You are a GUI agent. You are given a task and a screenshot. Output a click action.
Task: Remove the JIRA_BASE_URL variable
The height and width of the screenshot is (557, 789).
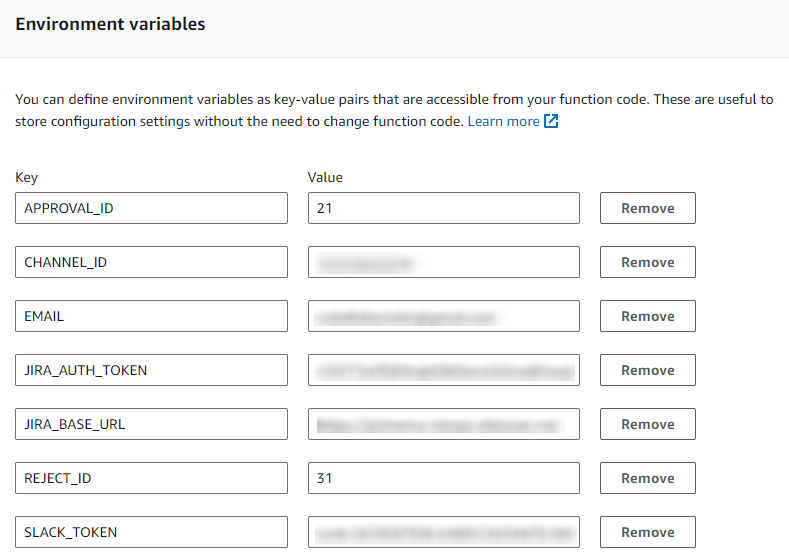[x=647, y=424]
